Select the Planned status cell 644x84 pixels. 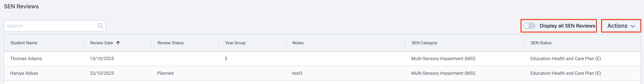tap(165, 73)
